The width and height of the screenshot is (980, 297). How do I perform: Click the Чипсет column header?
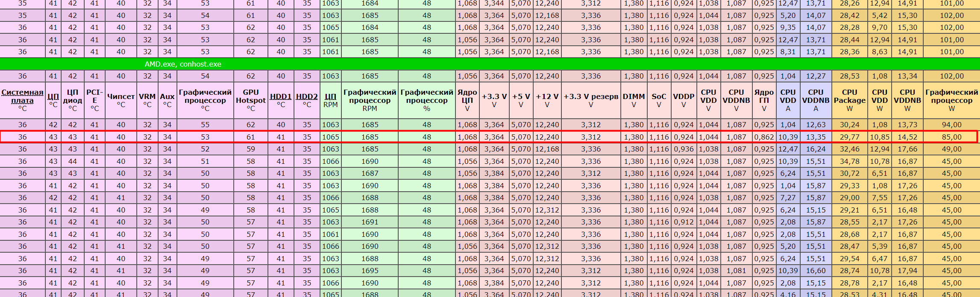(x=121, y=100)
